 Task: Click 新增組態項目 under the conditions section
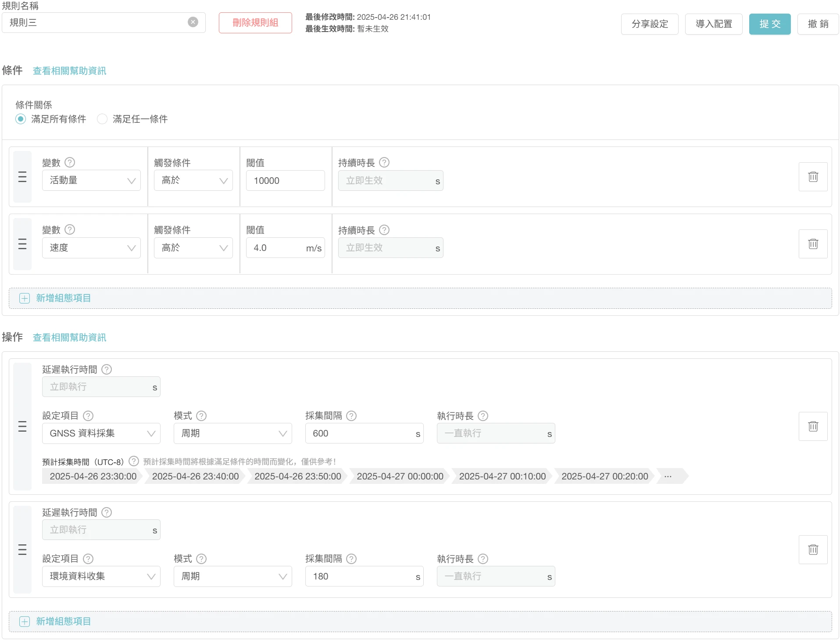tap(63, 298)
